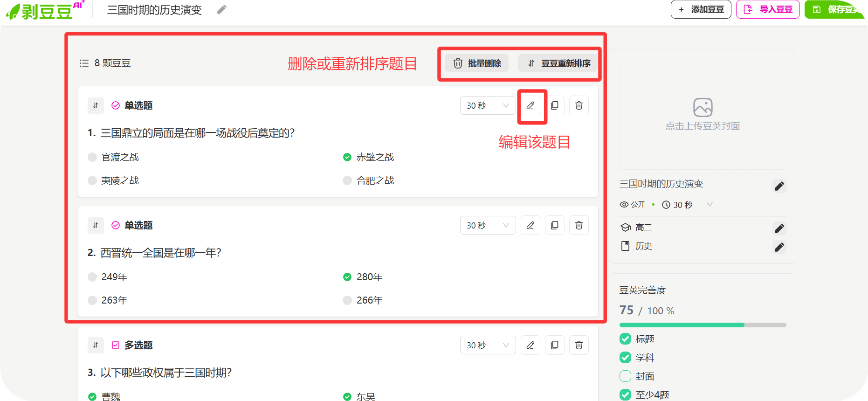Duplicate question 3 with copy icon

click(555, 345)
